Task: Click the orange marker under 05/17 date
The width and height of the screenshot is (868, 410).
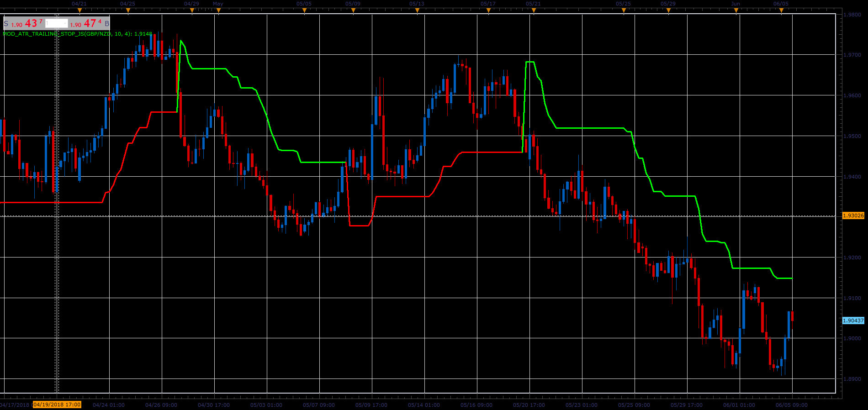Action: (488, 10)
